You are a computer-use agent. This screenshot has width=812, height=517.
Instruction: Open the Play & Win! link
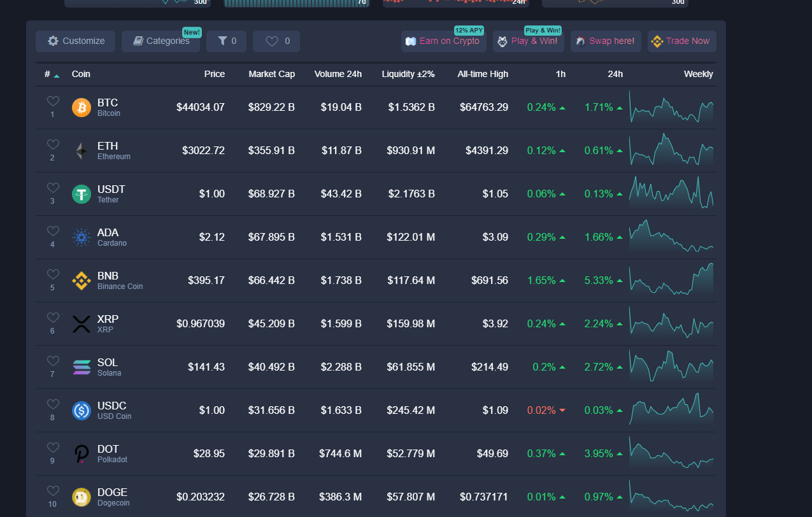[x=529, y=41]
